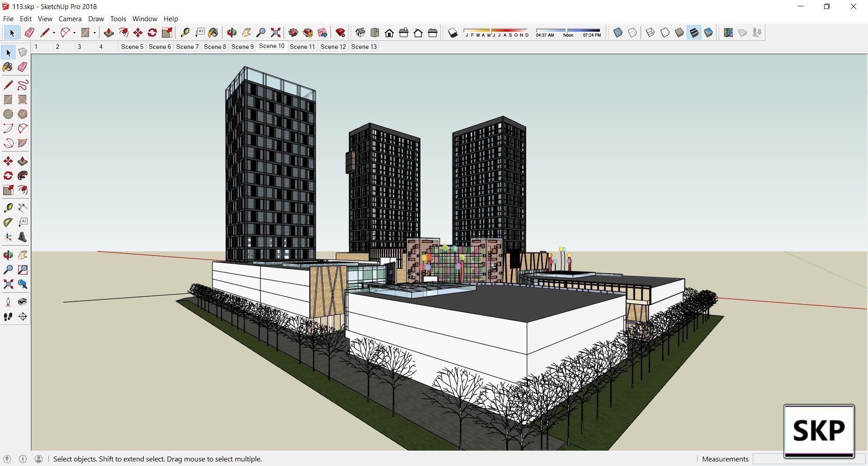Click the user sign-in status icon
This screenshot has width=868, height=466.
click(39, 459)
